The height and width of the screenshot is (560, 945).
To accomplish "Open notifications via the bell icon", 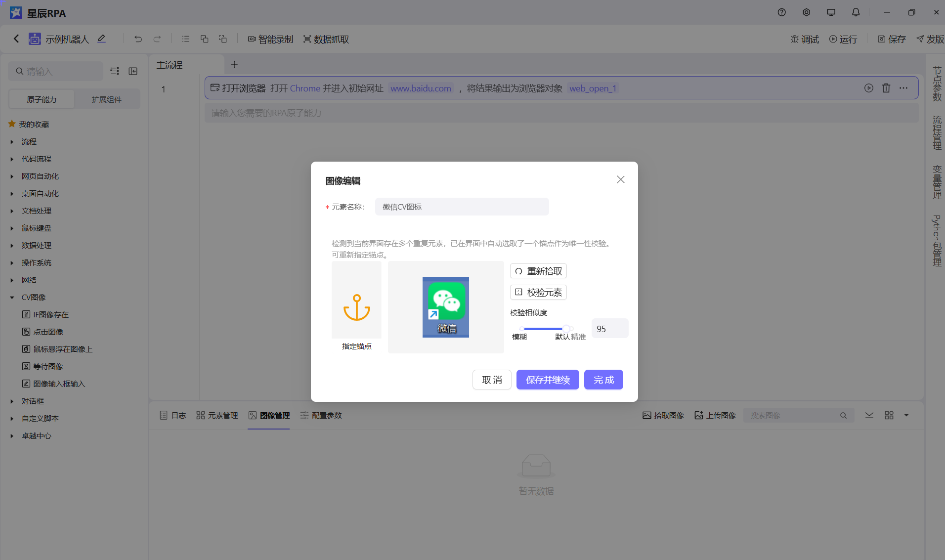I will click(x=856, y=12).
